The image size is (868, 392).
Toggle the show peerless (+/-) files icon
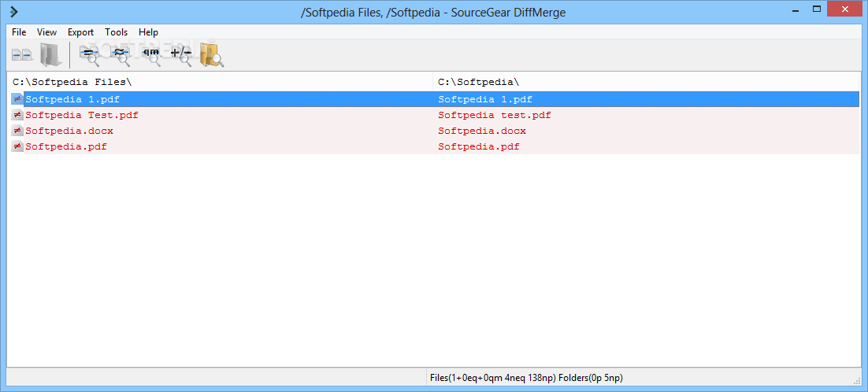point(182,55)
